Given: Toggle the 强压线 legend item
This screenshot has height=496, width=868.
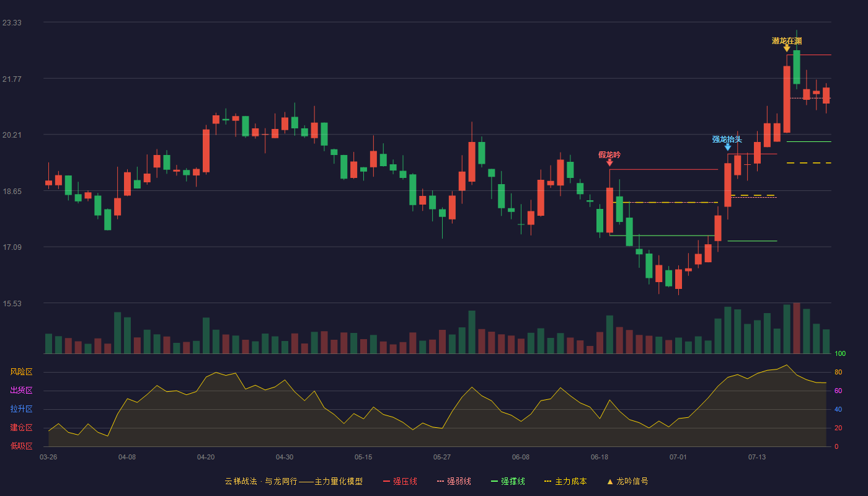Looking at the screenshot, I should tap(400, 481).
